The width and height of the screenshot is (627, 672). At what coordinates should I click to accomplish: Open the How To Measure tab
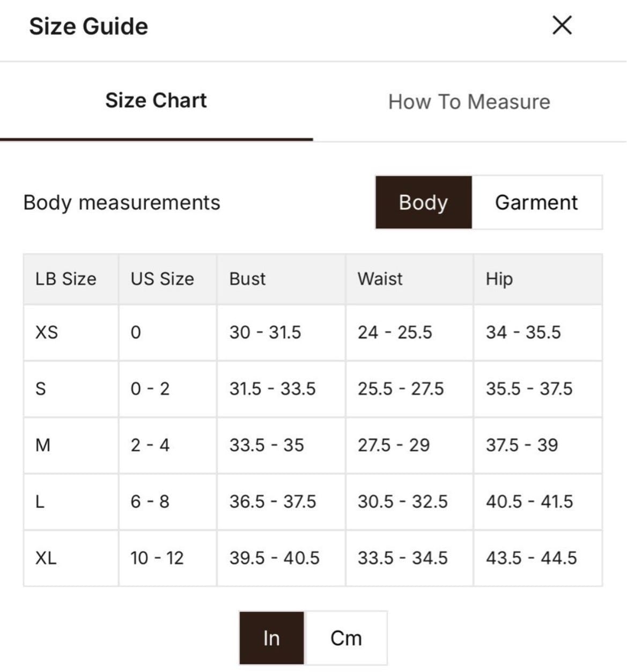[x=469, y=102]
